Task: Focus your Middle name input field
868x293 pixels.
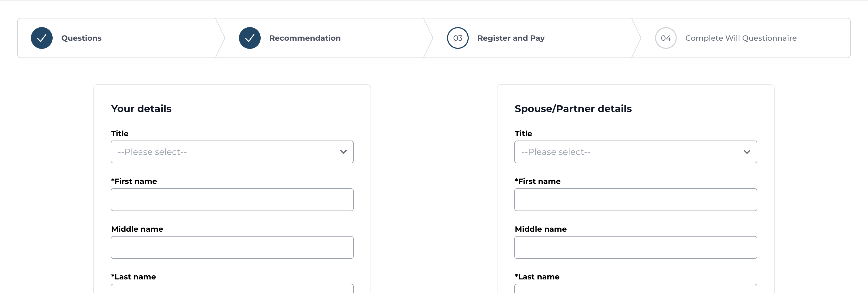Action: click(232, 247)
